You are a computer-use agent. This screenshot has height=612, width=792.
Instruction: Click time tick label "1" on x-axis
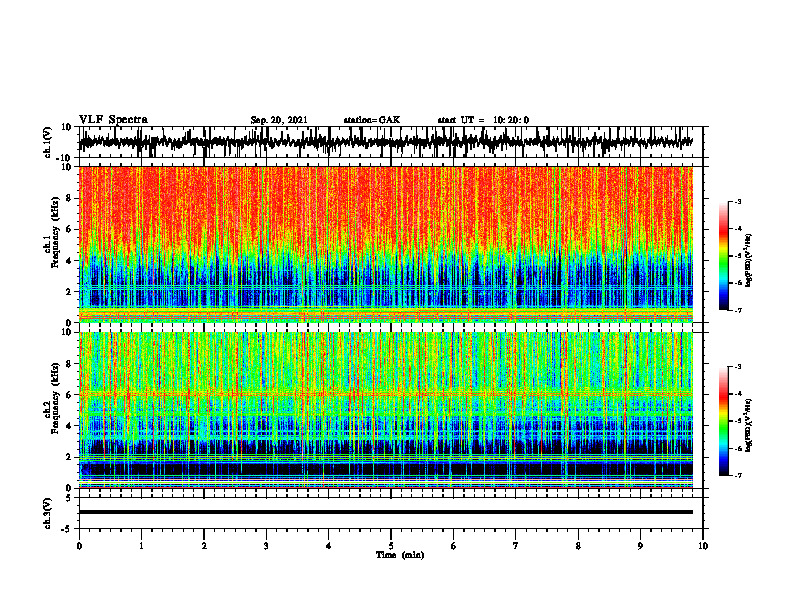click(141, 546)
